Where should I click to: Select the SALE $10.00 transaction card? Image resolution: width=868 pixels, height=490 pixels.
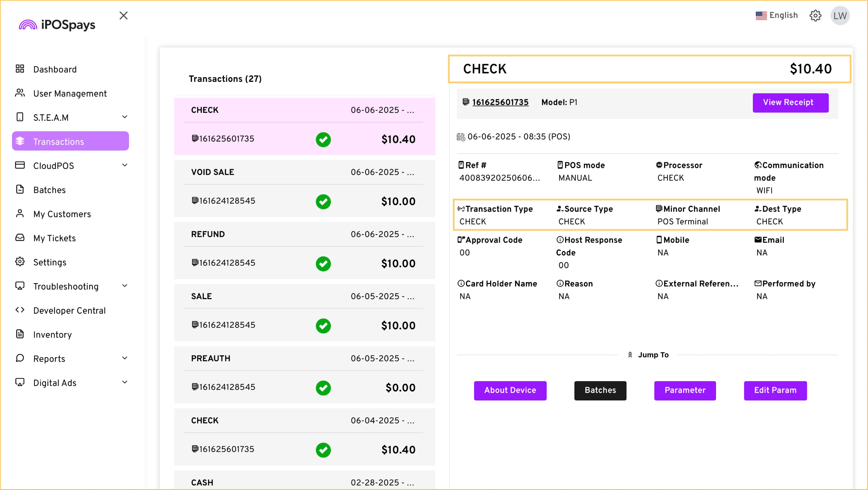pyautogui.click(x=304, y=312)
